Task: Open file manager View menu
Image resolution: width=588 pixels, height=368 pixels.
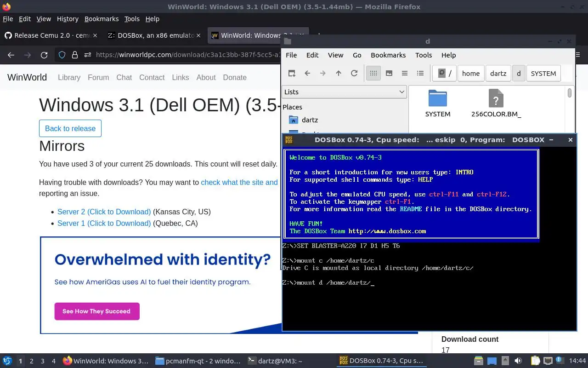Action: click(x=335, y=55)
